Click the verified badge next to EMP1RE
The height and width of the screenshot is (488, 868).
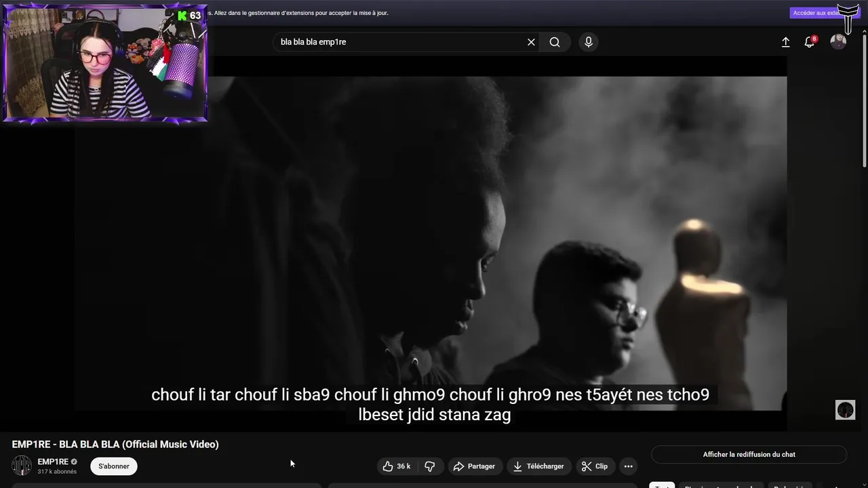[74, 462]
